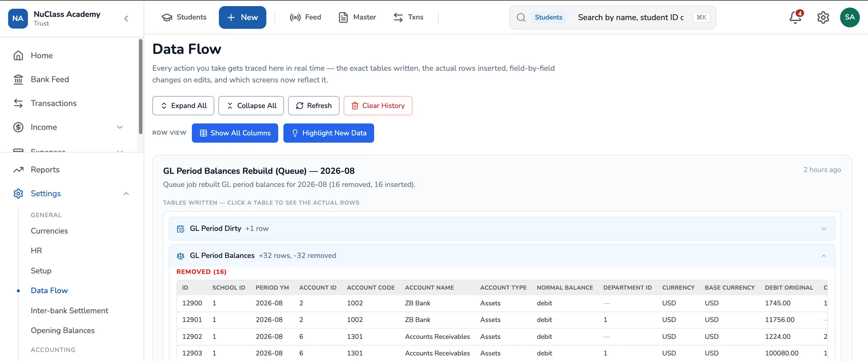
Task: Click the Students graduation cap icon
Action: click(x=167, y=17)
